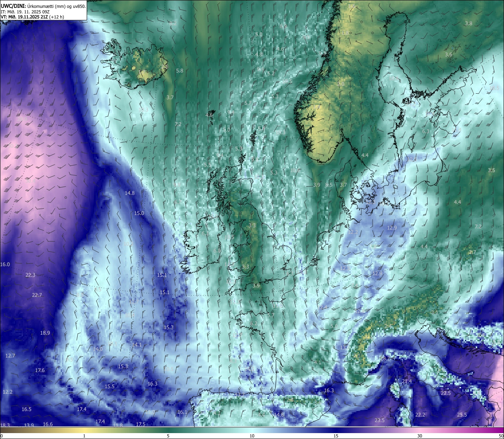Click the UWC/DINI map title text

[x=43, y=6]
